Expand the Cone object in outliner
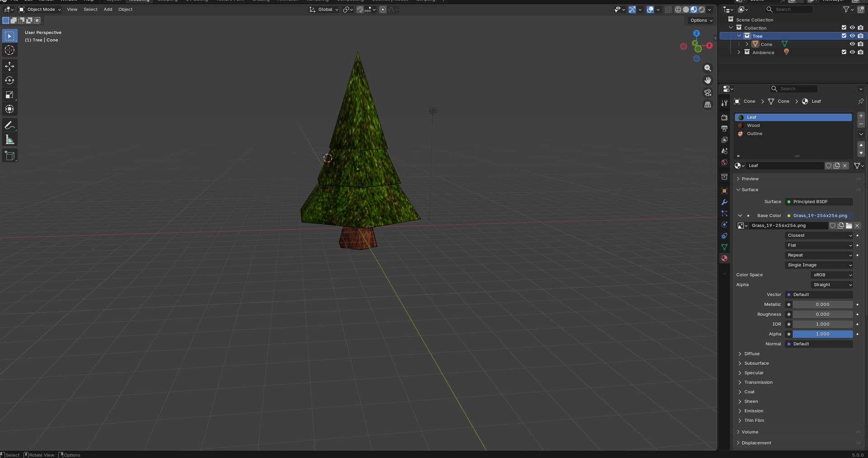868x458 pixels. 747,44
